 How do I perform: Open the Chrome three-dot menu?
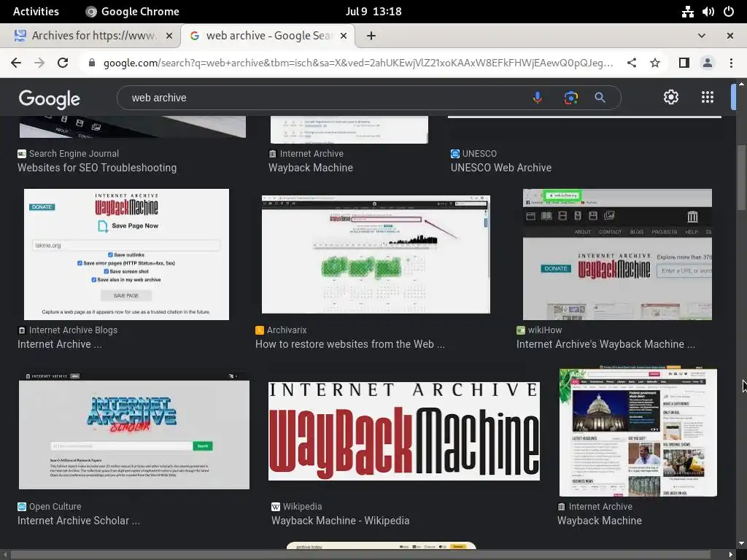[x=731, y=63]
